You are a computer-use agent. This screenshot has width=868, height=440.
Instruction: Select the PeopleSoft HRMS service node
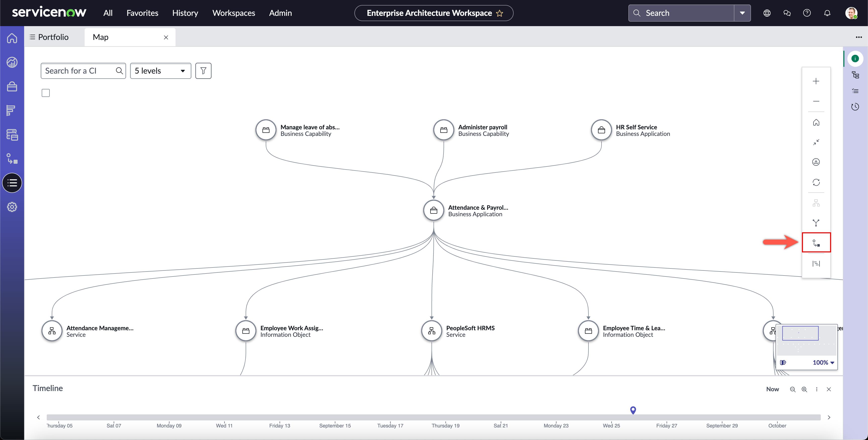point(431,331)
